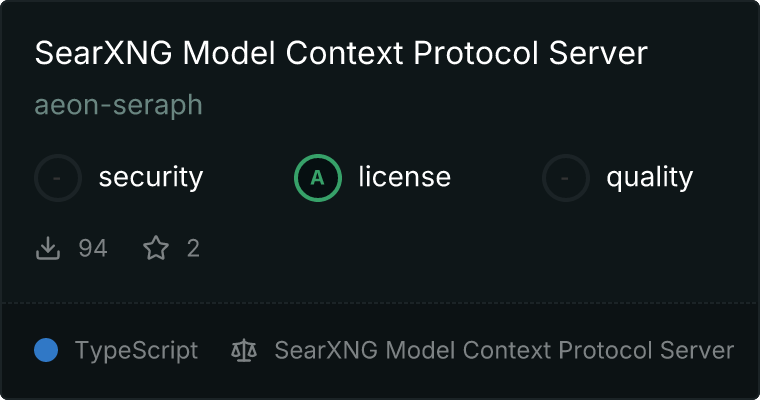760x400 pixels.
Task: Click the letter A inside the license badge
Action: coord(318,178)
